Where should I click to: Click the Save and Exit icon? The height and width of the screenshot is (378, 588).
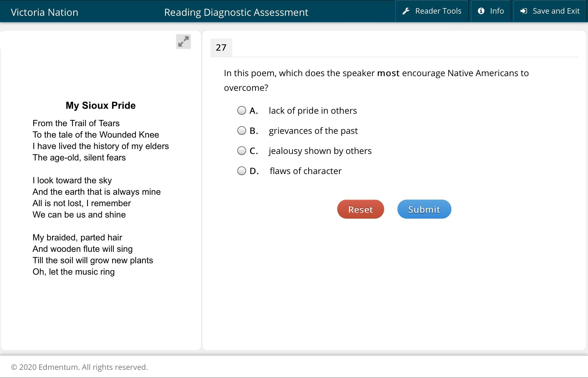tap(524, 11)
